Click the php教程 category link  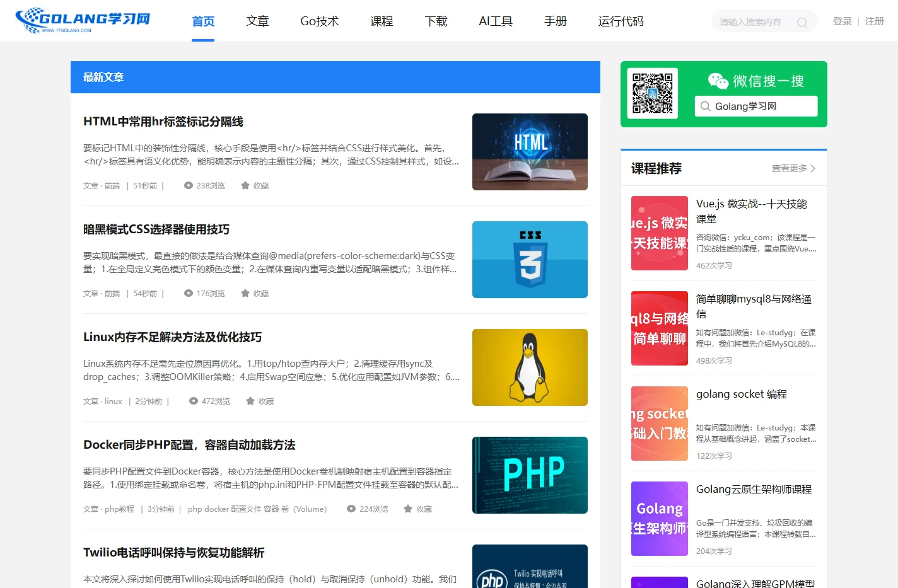point(120,509)
